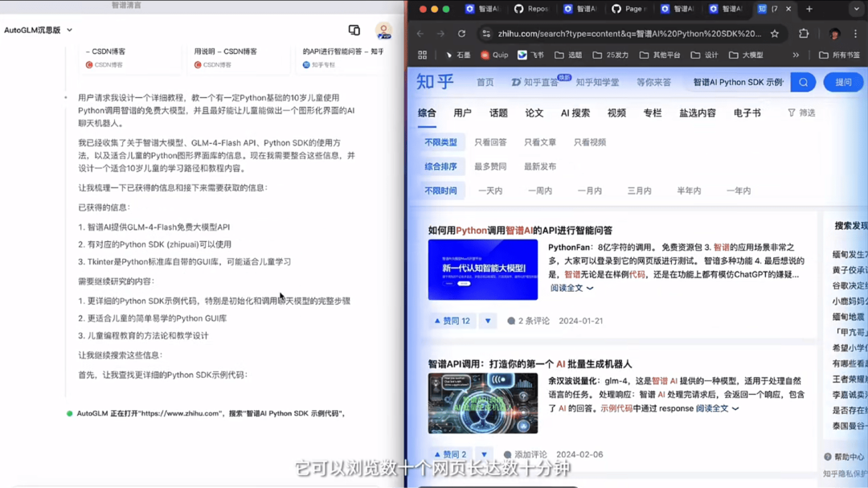Select the 最新发布 sort option
Screen dimensions: 868x488
pyautogui.click(x=540, y=166)
